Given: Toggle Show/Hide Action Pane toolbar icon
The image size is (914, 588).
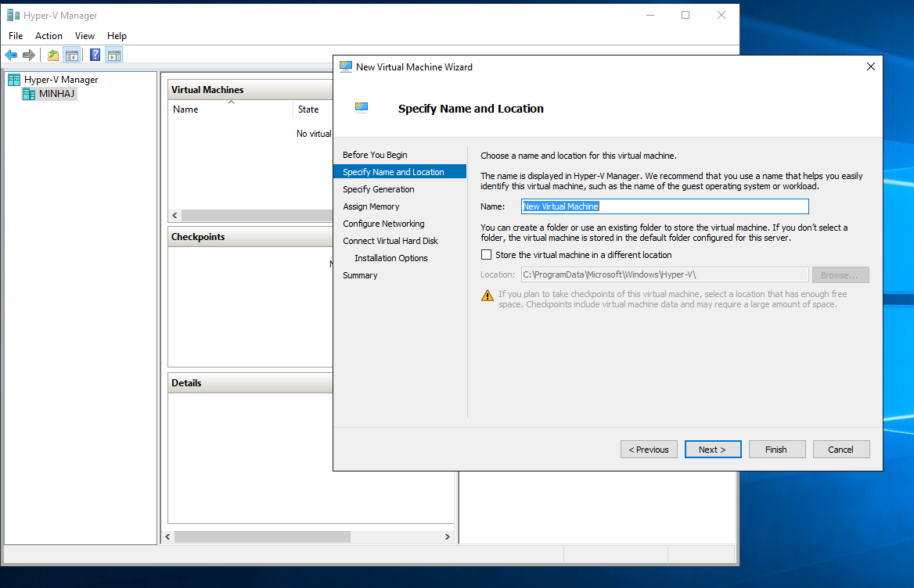Looking at the screenshot, I should point(114,55).
